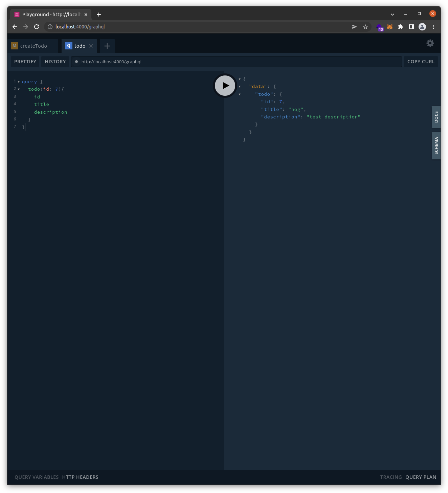Collapse the todo field on line 2
Viewport: 448px width, 493px height.
tap(19, 89)
